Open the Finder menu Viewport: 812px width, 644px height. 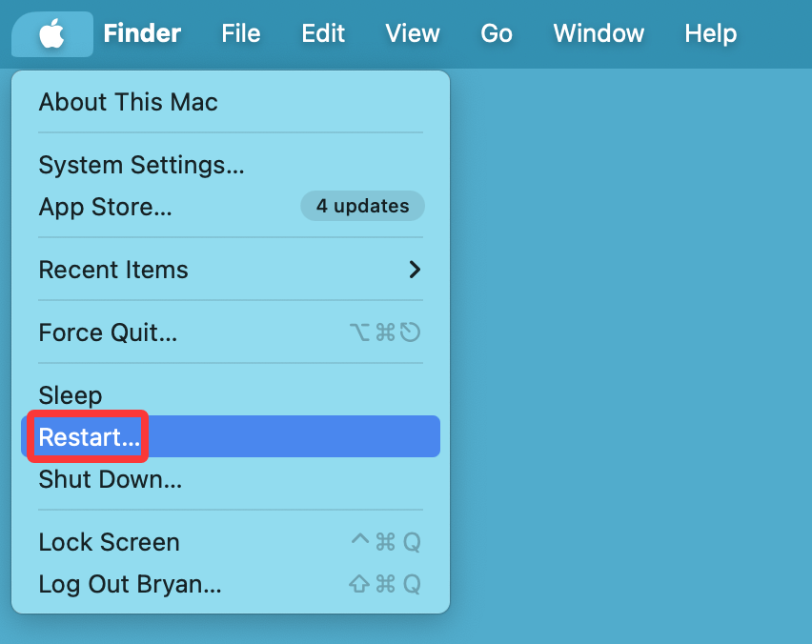coord(141,33)
